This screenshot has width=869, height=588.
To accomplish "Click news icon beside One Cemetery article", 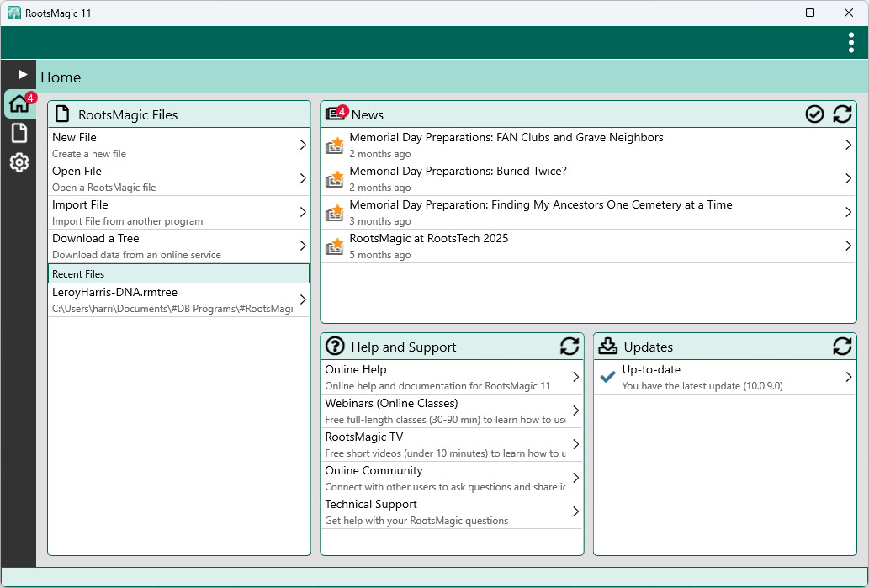I will [334, 212].
